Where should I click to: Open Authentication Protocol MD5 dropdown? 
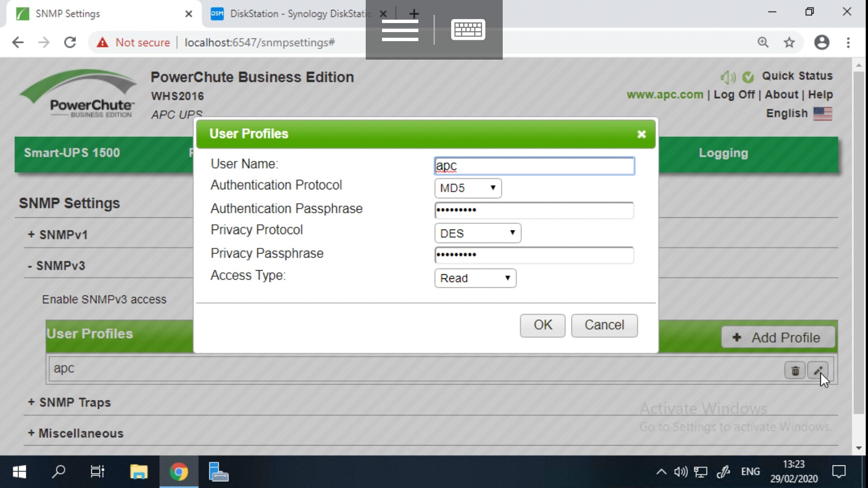point(468,188)
